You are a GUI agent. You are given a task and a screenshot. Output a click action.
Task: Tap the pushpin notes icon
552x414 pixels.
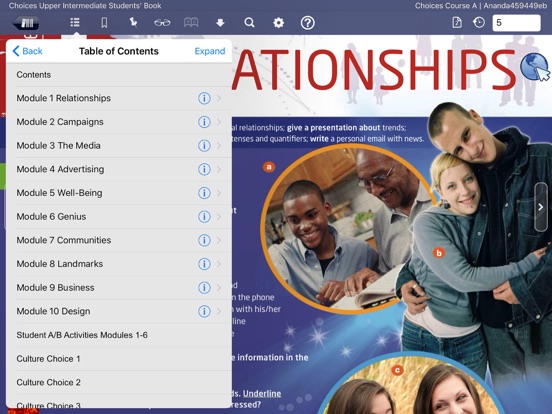tap(133, 23)
